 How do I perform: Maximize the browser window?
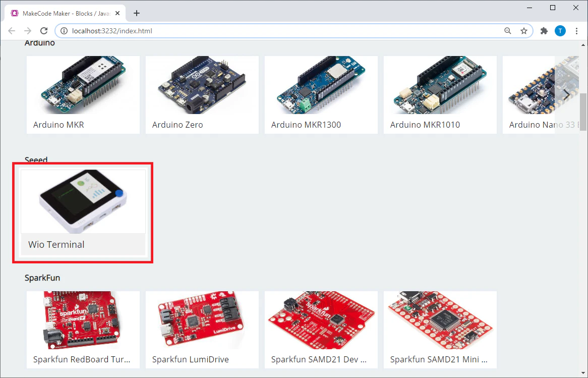click(553, 8)
